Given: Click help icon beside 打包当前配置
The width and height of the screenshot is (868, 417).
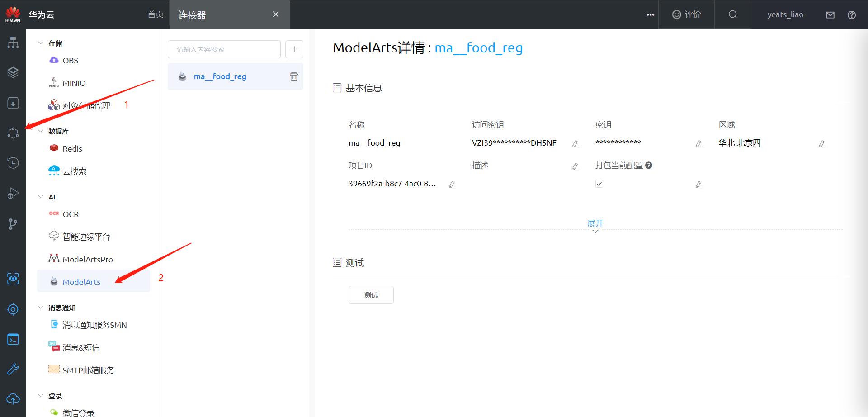Looking at the screenshot, I should coord(649,165).
